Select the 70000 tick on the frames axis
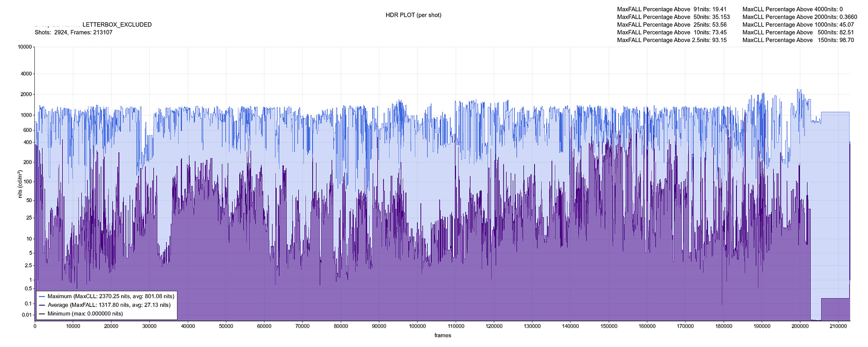The width and height of the screenshot is (868, 347). pyautogui.click(x=302, y=326)
